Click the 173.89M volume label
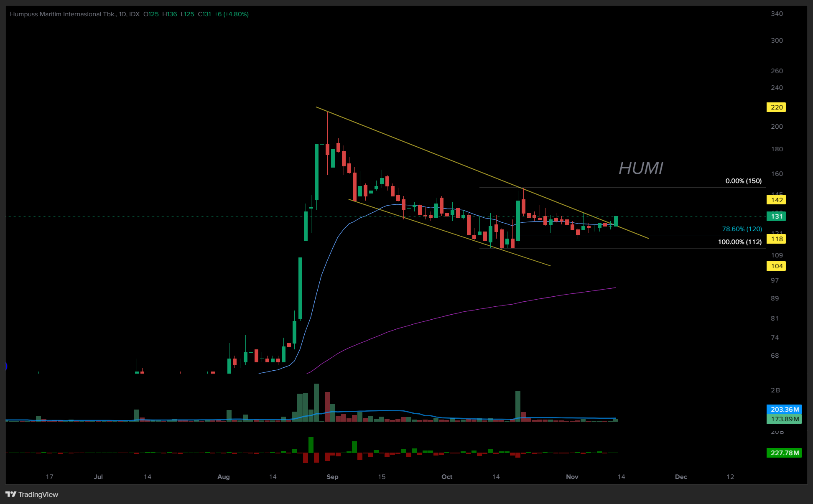 point(784,419)
